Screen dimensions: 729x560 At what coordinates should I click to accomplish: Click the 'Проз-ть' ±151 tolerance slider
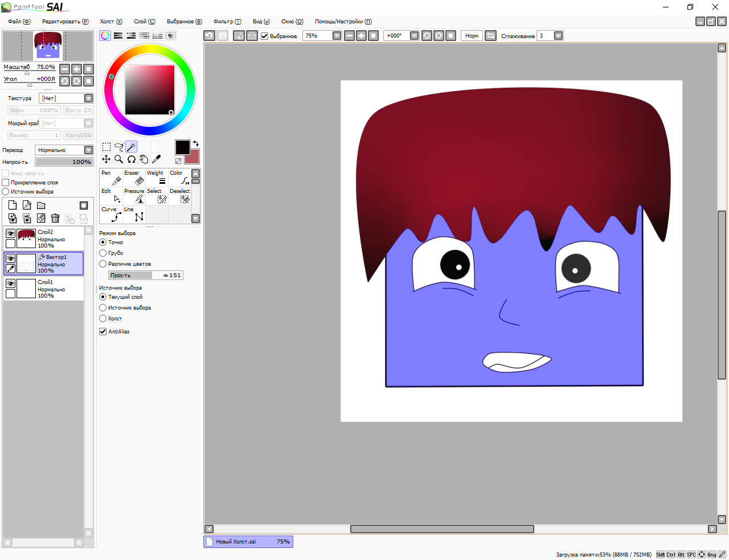pyautogui.click(x=146, y=275)
